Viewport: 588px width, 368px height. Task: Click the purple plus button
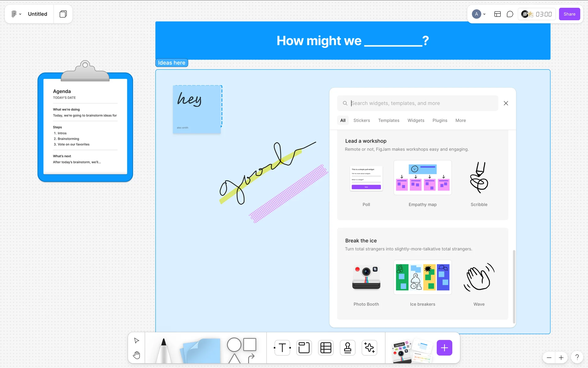click(444, 348)
